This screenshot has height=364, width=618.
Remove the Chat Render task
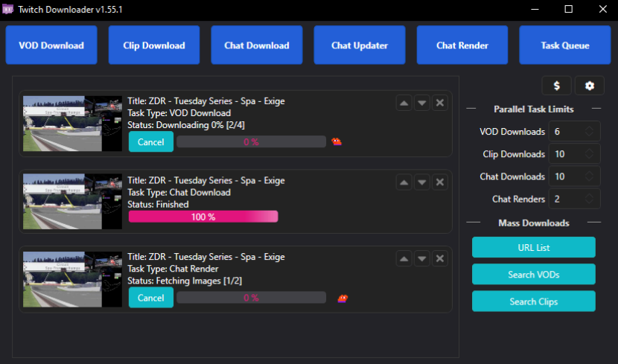pos(440,259)
